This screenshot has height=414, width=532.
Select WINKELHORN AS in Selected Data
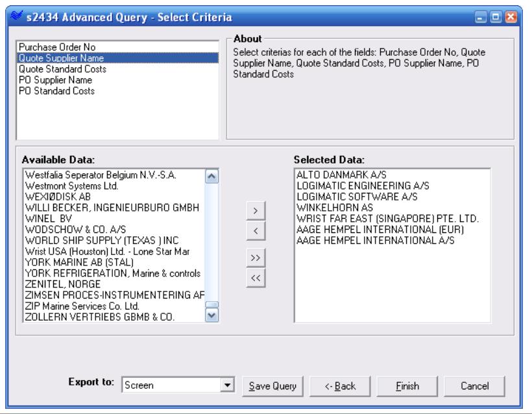[x=393, y=208]
